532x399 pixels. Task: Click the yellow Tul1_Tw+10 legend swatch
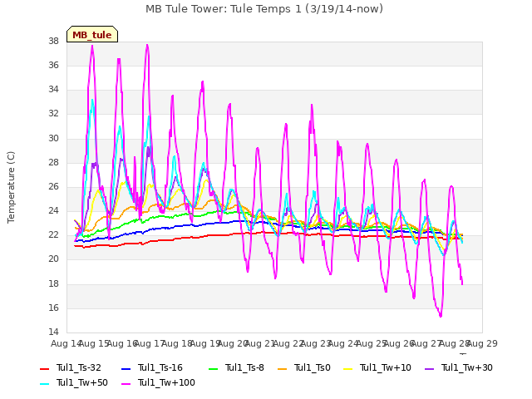click(x=348, y=369)
